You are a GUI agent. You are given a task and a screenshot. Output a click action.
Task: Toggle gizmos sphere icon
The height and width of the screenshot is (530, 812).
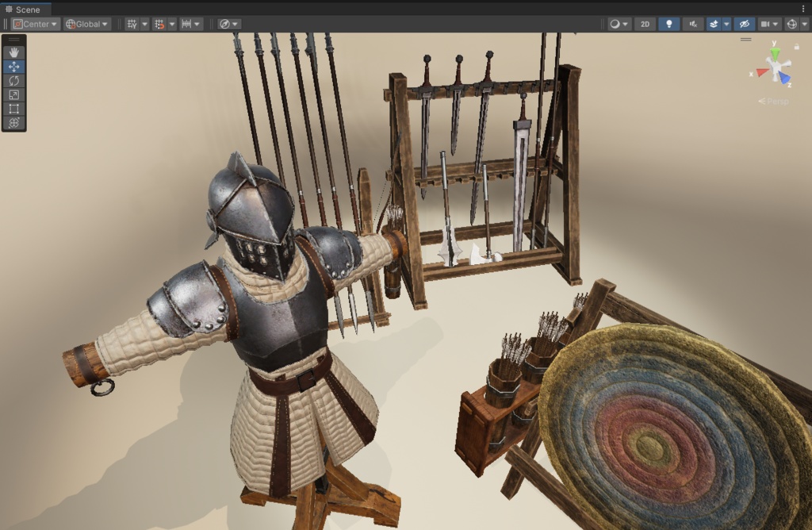coord(792,24)
